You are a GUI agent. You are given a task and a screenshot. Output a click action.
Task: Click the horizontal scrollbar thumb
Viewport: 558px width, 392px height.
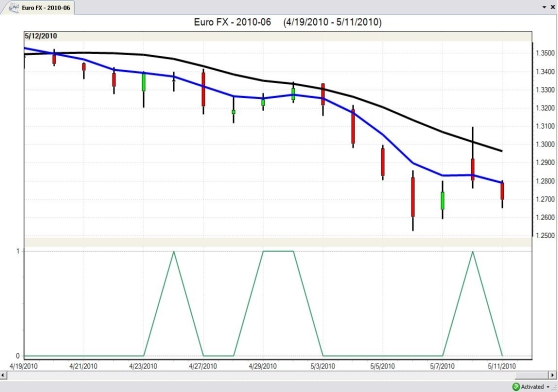coord(532,375)
